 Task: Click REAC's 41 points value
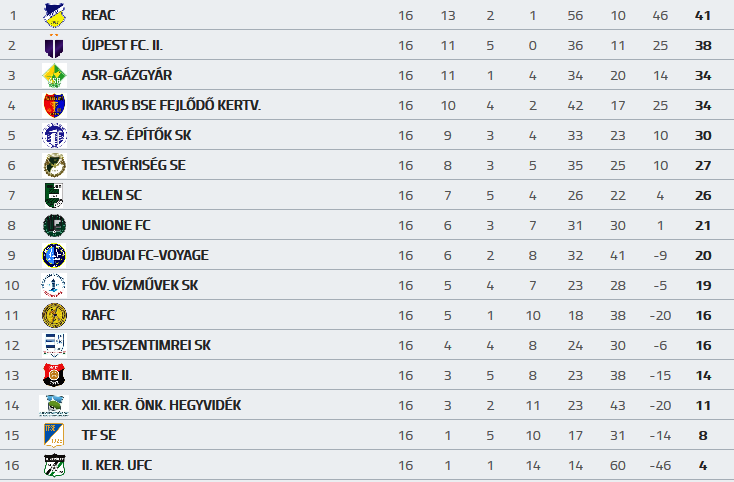coord(703,15)
